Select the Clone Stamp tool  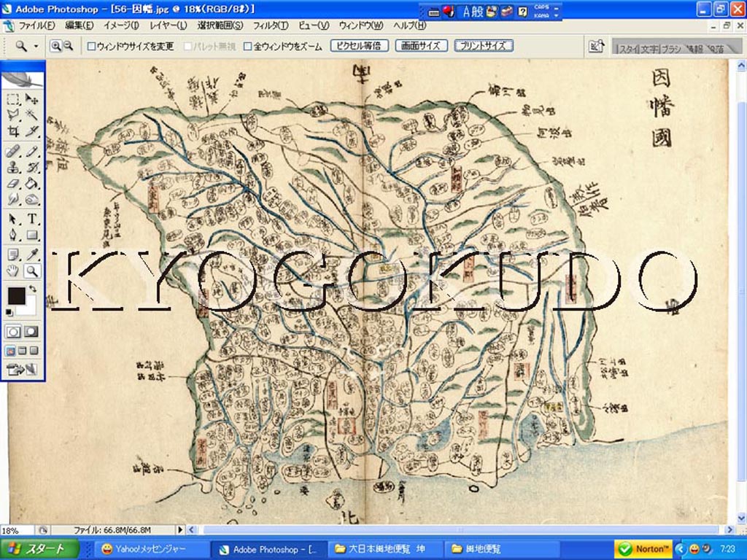click(13, 168)
